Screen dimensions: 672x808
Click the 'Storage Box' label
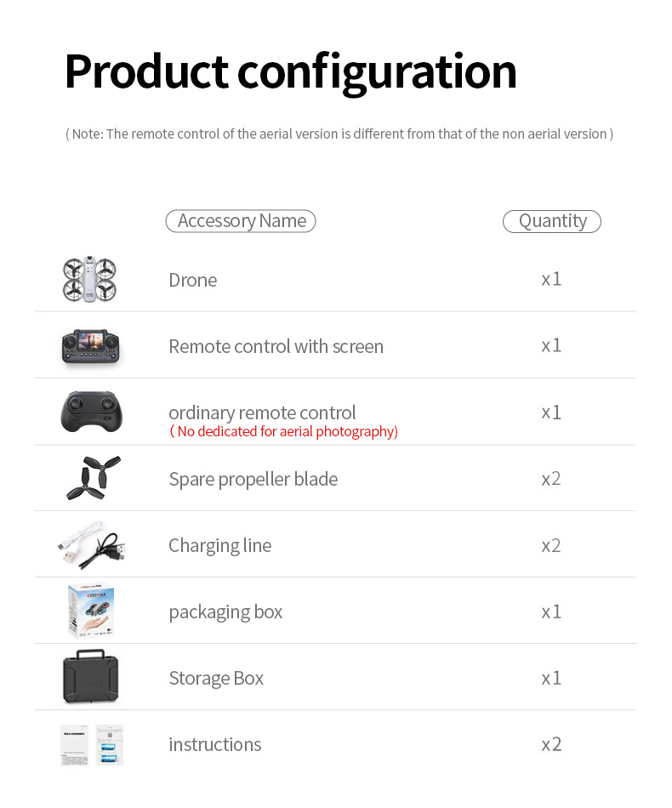point(216,678)
